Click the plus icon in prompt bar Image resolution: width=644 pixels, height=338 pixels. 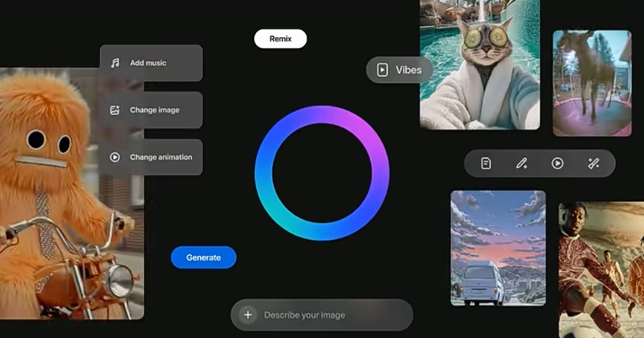pyautogui.click(x=248, y=315)
